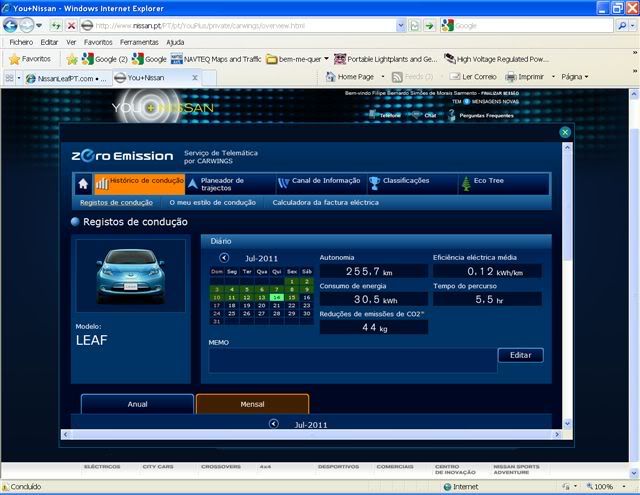640x495 pixels.
Task: Expand the address bar history dropdown
Action: pos(401,26)
